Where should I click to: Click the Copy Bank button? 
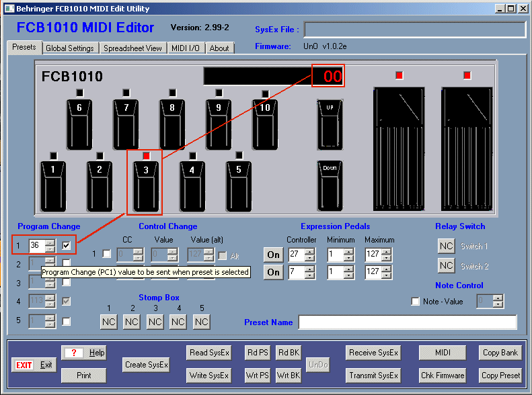click(x=500, y=353)
